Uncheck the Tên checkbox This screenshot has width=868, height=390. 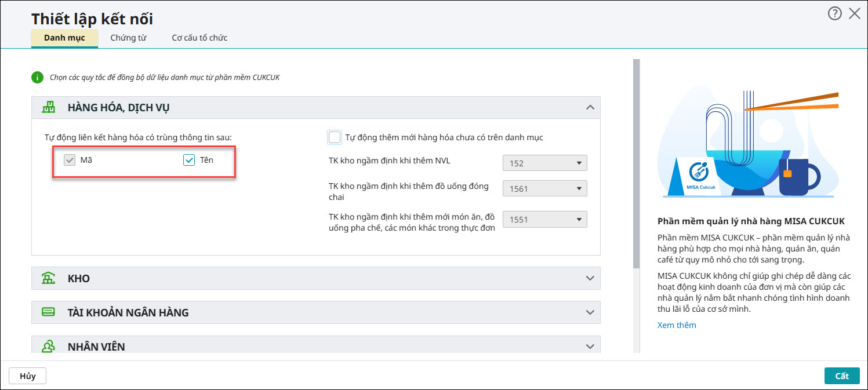pos(189,161)
